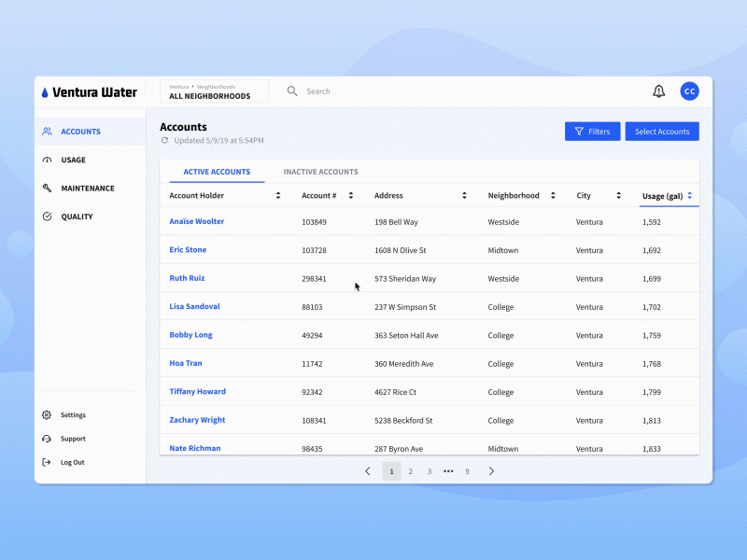Viewport: 747px width, 560px height.
Task: Click the search magnifying glass icon
Action: tap(290, 91)
